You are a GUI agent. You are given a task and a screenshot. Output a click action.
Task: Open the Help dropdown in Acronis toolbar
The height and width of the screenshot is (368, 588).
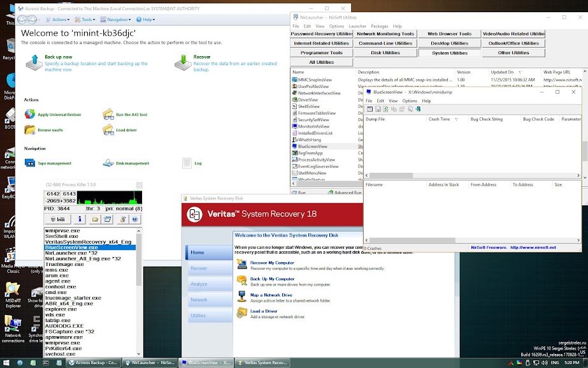pos(145,20)
